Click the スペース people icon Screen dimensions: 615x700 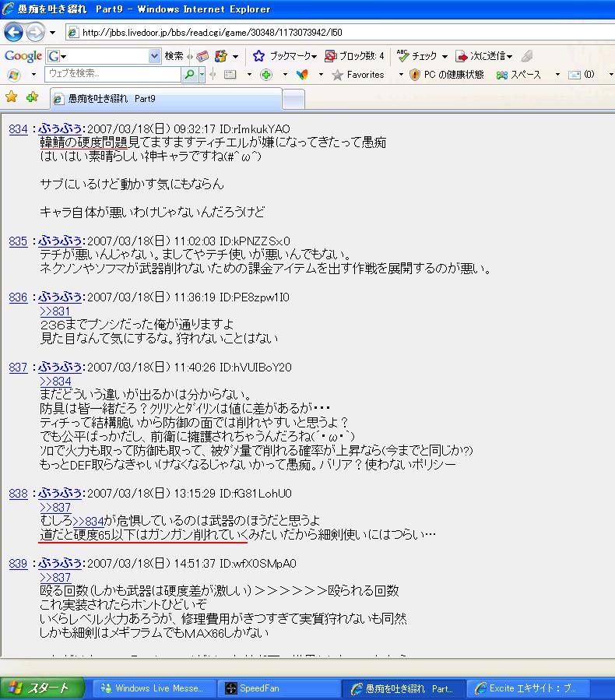coord(501,75)
